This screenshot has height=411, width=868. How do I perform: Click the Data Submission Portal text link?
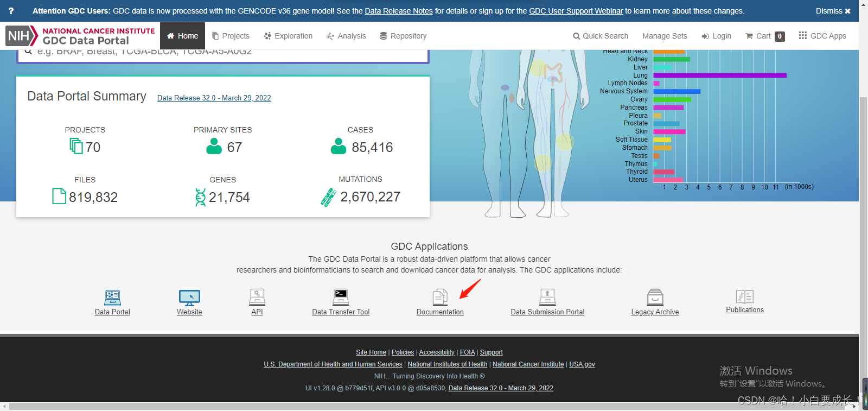coord(547,312)
